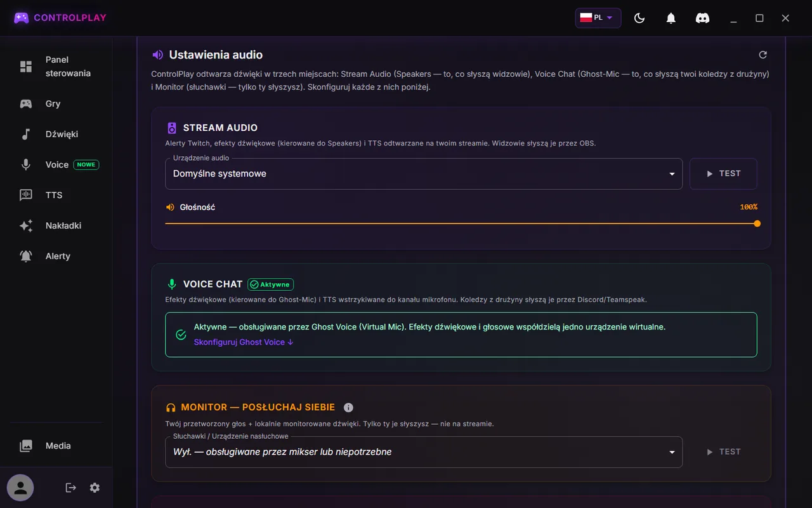Screen dimensions: 812x508
Task: Click the checkmark icon in Ghost Voice notice
Action: tap(181, 335)
